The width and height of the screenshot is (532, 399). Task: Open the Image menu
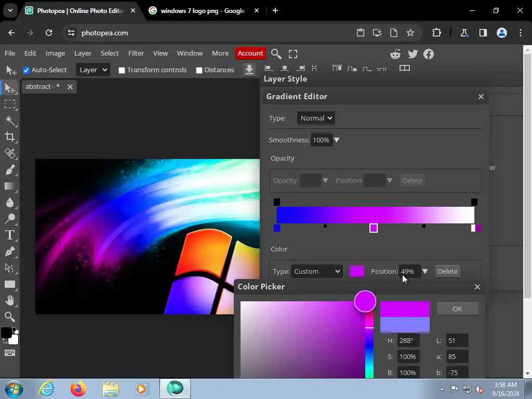click(x=55, y=54)
